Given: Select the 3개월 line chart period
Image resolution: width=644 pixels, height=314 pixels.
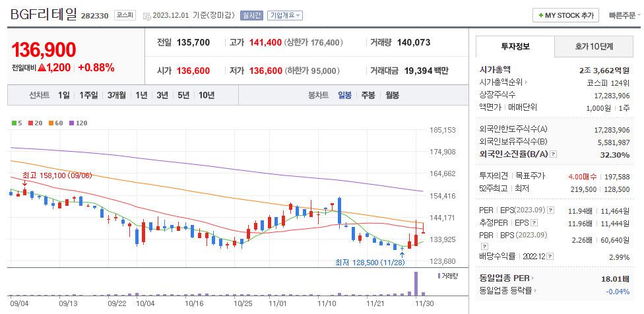Looking at the screenshot, I should pyautogui.click(x=117, y=95).
